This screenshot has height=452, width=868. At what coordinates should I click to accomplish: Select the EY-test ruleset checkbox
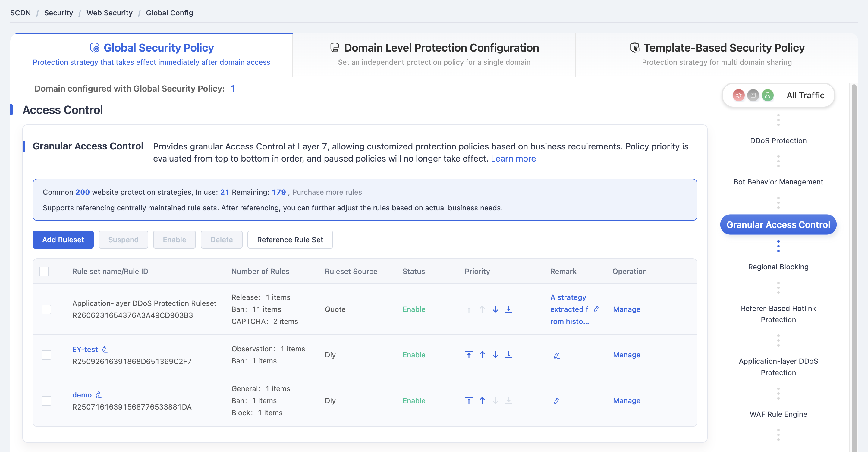(46, 355)
